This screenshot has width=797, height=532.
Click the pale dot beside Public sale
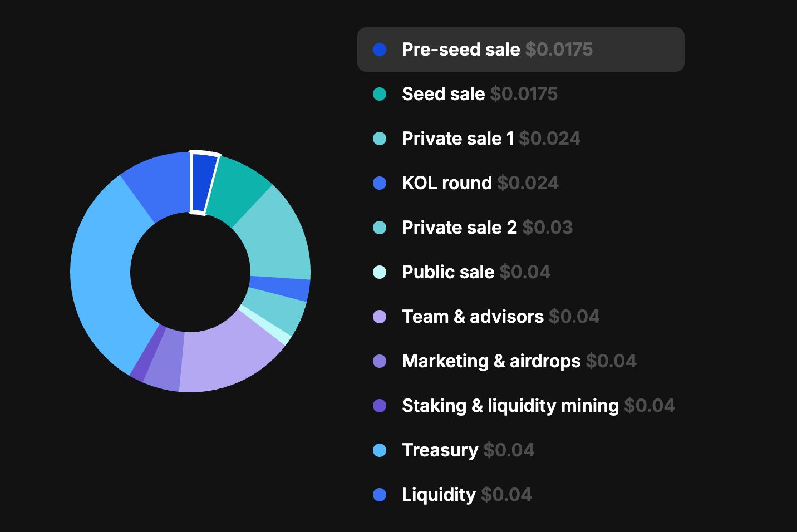point(380,272)
